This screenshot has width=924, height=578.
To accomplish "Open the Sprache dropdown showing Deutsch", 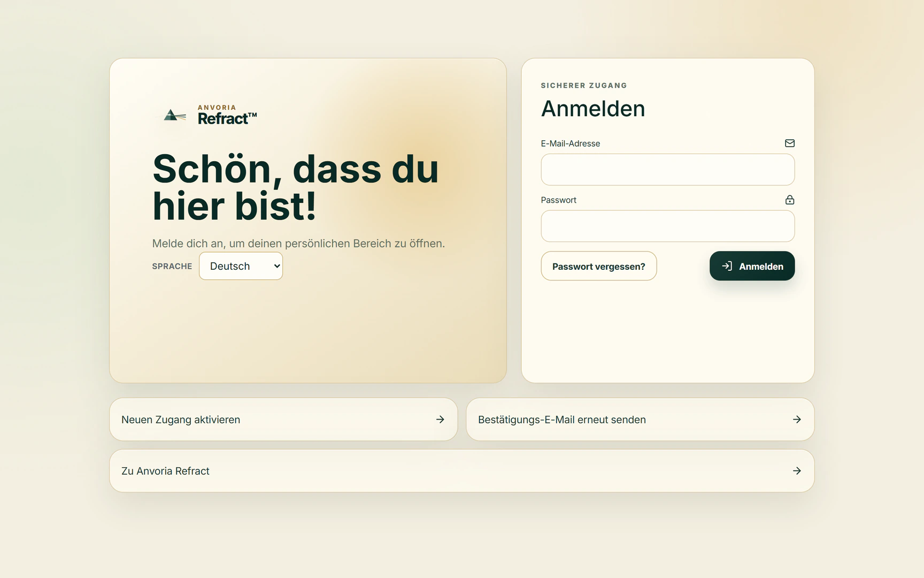I will click(241, 266).
